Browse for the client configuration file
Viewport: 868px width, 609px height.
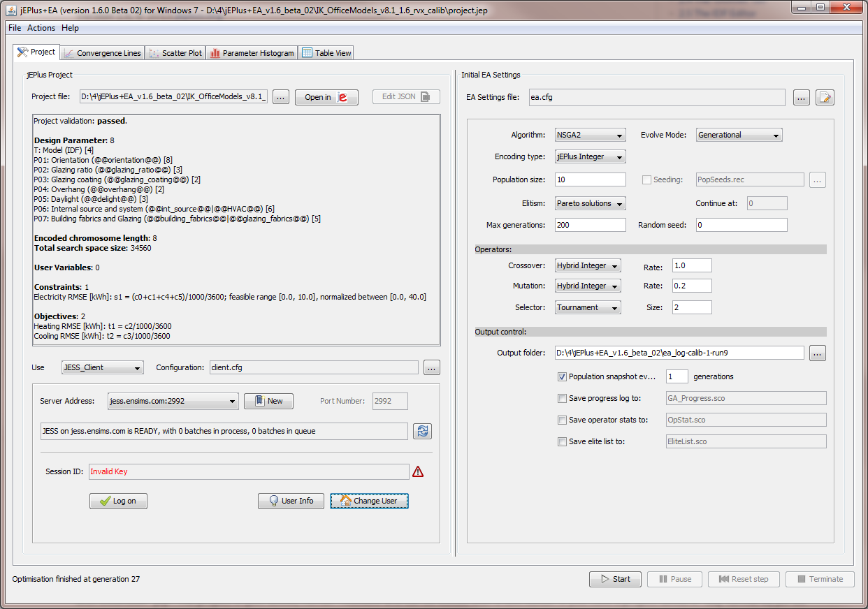pyautogui.click(x=432, y=367)
